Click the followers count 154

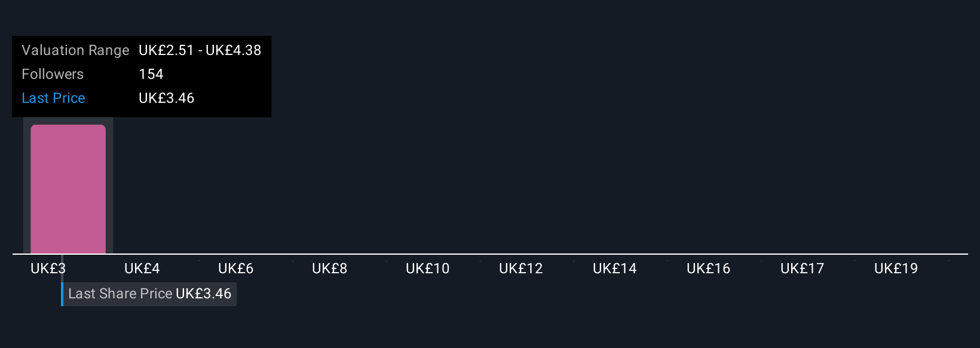click(x=151, y=74)
